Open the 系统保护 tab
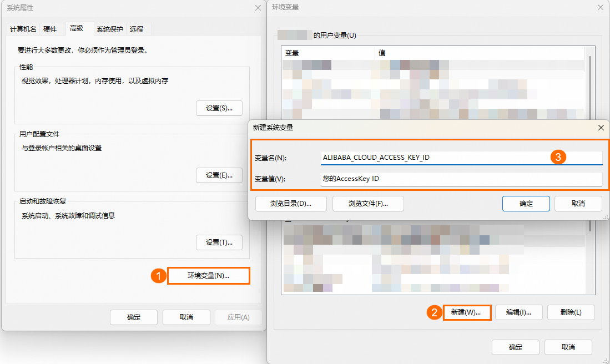The width and height of the screenshot is (610, 364). pos(110,29)
